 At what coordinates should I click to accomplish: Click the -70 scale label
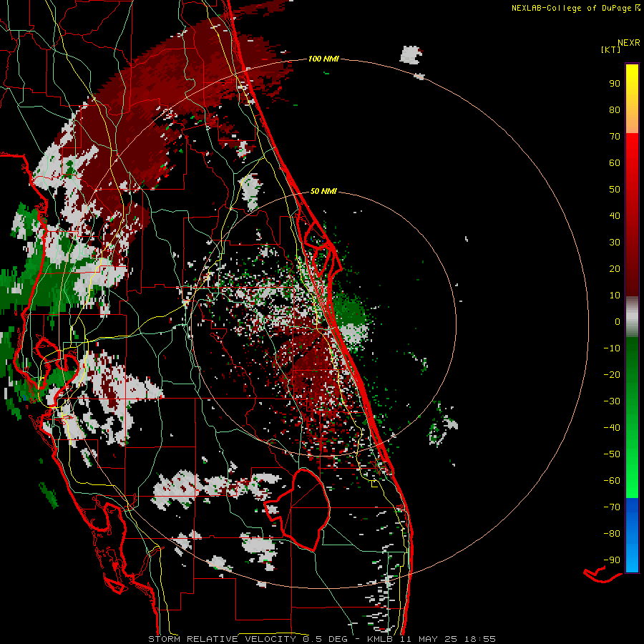coord(612,507)
